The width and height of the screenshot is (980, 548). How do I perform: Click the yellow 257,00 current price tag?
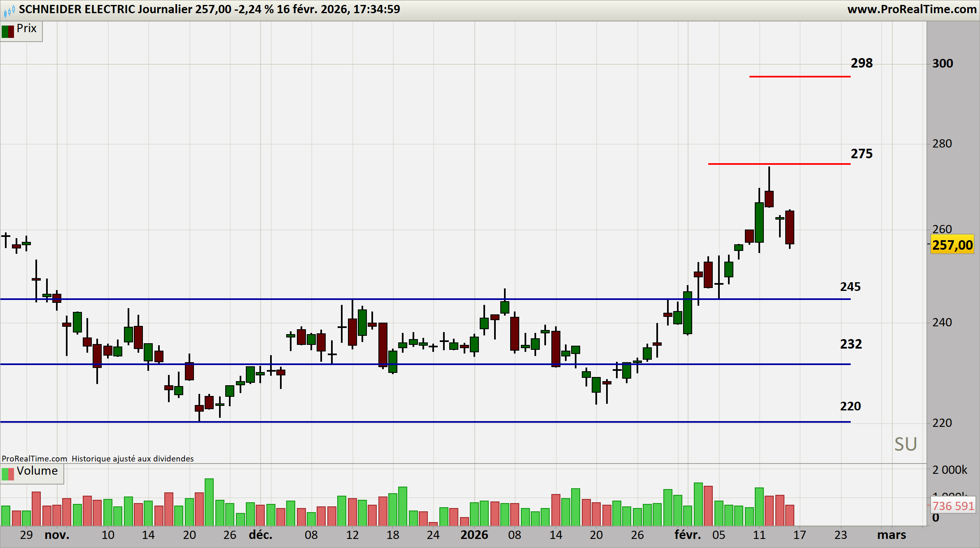coord(952,245)
